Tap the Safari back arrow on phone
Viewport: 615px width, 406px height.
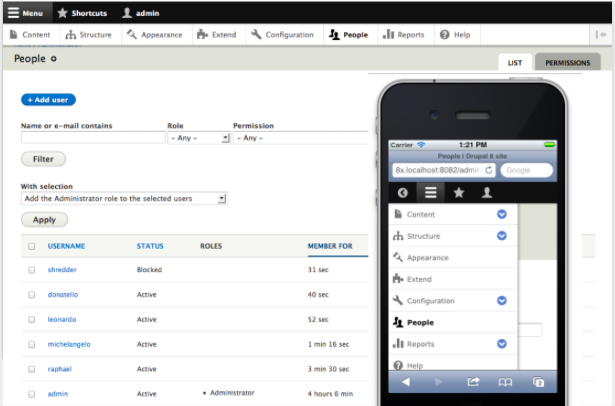tap(406, 382)
